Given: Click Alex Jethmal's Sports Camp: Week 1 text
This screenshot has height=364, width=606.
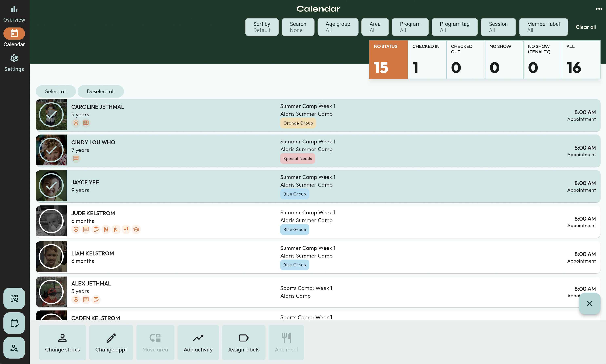Looking at the screenshot, I should pos(306,288).
